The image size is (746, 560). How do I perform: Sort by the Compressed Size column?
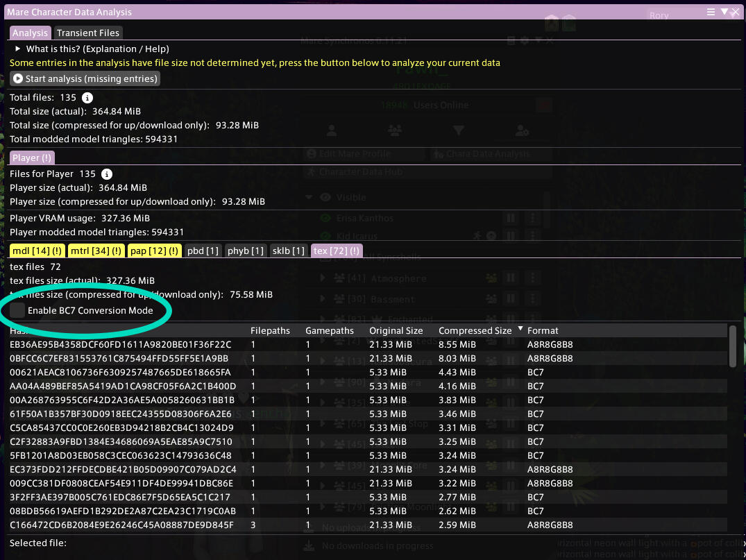pos(475,331)
